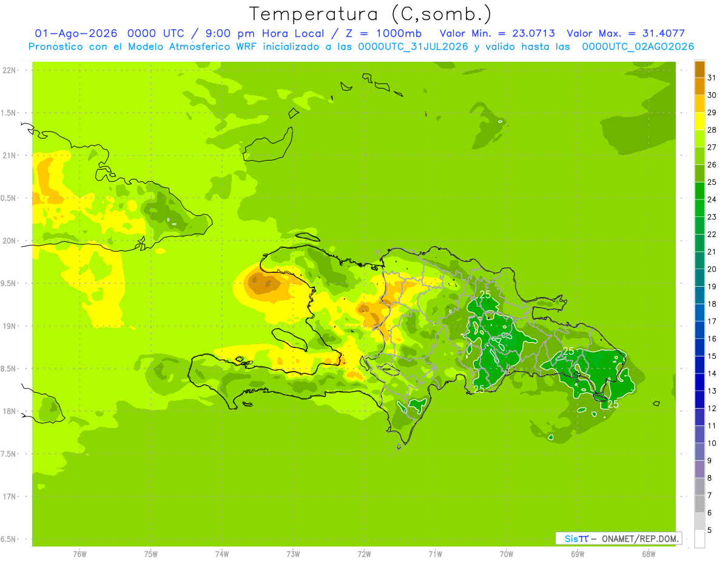Pick the legend swatch between 29 and 30
The height and width of the screenshot is (562, 728).
click(x=699, y=104)
